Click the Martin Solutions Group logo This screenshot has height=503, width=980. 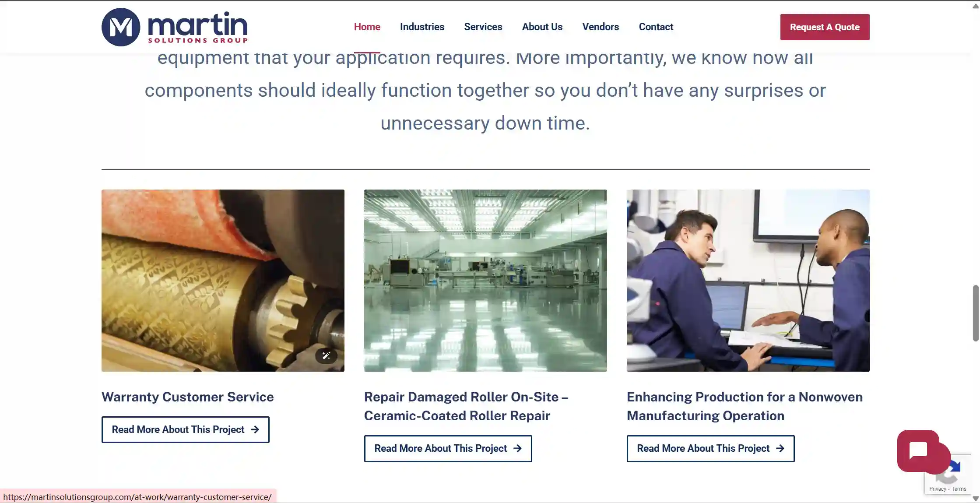(x=175, y=27)
